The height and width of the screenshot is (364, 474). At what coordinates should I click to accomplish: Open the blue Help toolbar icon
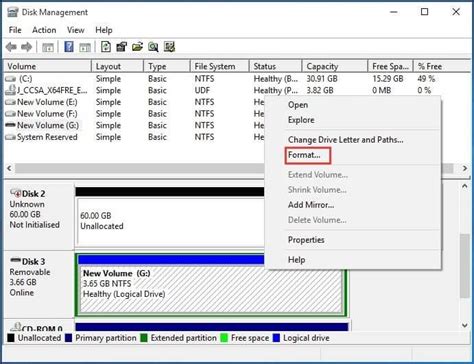[69, 47]
